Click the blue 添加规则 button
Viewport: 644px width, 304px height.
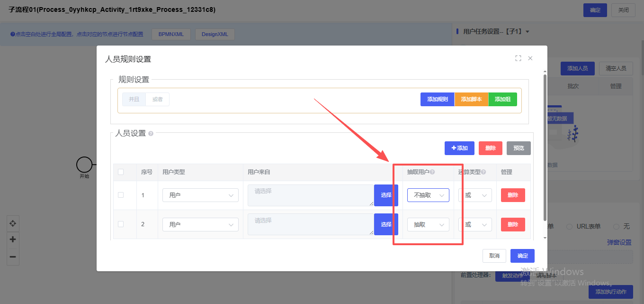pos(437,99)
